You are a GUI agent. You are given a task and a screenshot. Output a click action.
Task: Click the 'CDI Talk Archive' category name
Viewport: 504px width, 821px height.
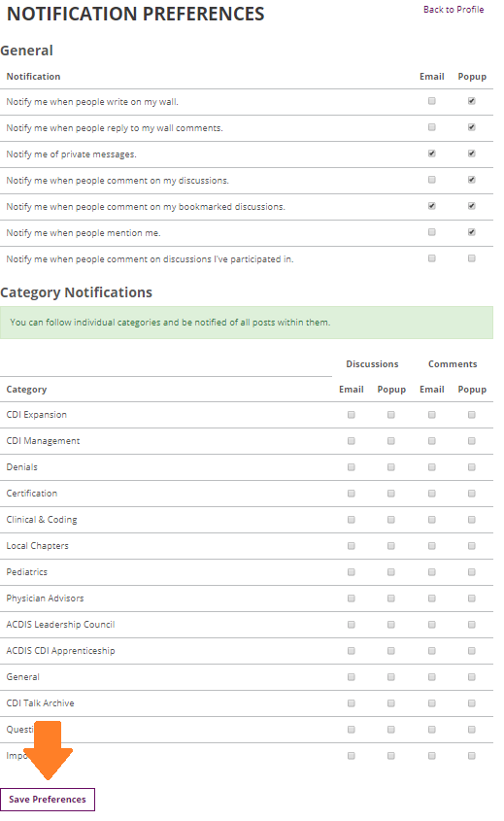click(x=40, y=702)
